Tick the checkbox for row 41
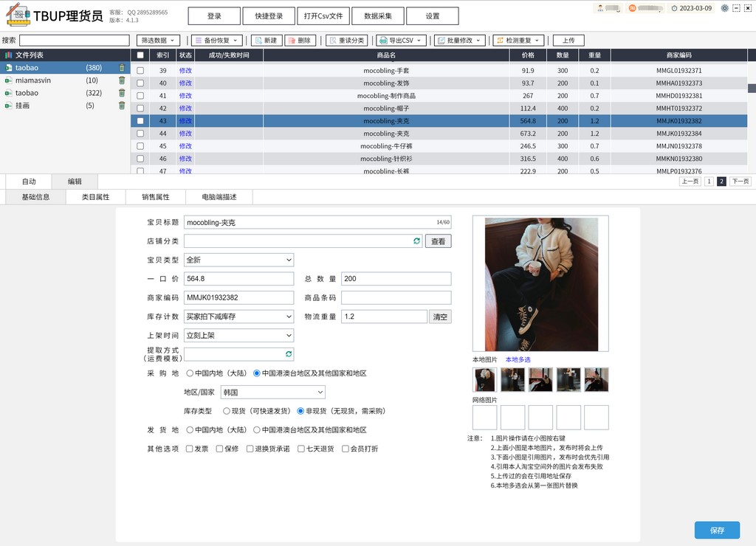This screenshot has height=546, width=756. tap(140, 96)
